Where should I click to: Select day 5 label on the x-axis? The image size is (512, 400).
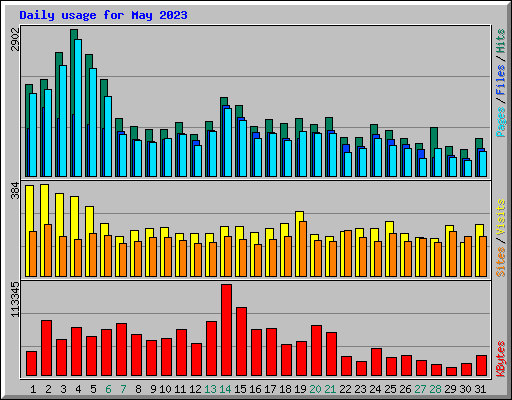pyautogui.click(x=93, y=389)
